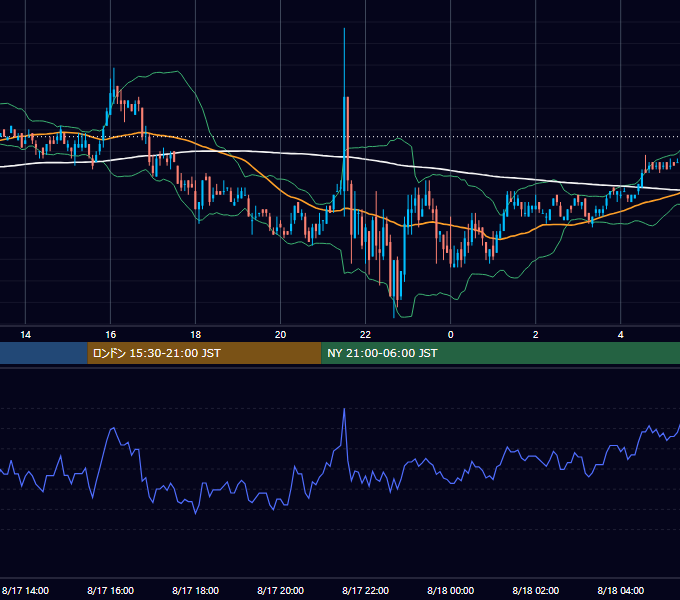Click the 8/17 16:00 date label

(111, 590)
